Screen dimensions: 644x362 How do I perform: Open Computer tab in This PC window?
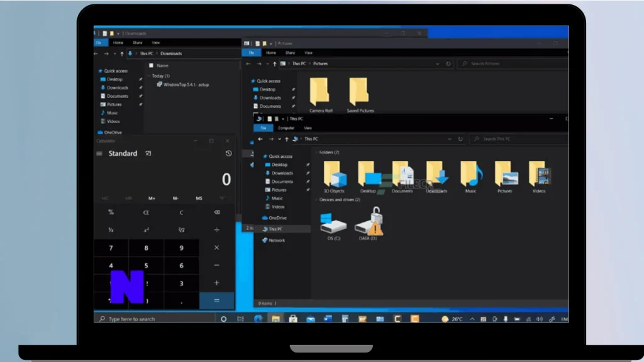tap(286, 128)
